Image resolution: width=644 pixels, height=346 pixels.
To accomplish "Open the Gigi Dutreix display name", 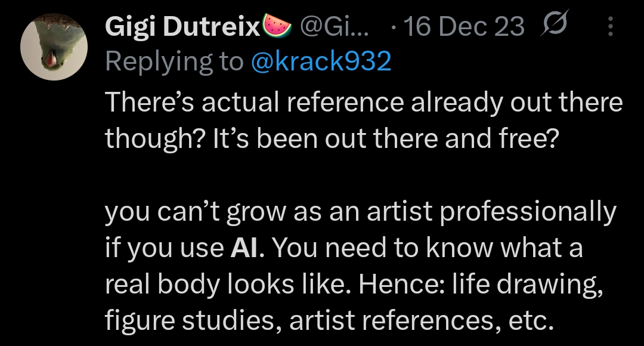I will click(183, 26).
